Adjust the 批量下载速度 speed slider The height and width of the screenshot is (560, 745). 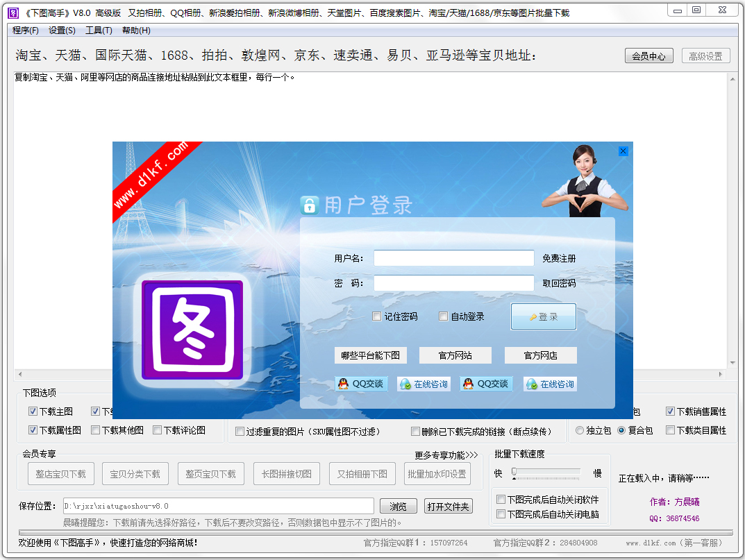click(x=513, y=473)
